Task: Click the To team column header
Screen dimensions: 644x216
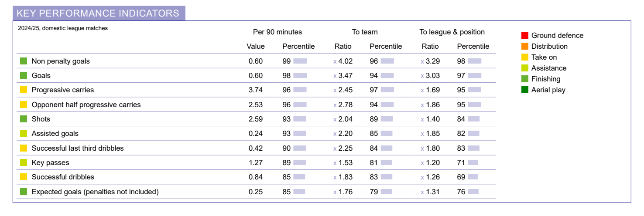Action: coord(365,32)
